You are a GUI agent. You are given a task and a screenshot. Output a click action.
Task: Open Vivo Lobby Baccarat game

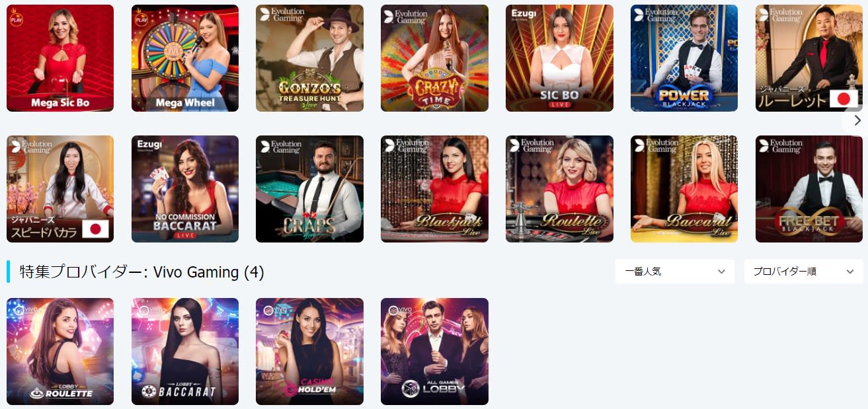185,352
